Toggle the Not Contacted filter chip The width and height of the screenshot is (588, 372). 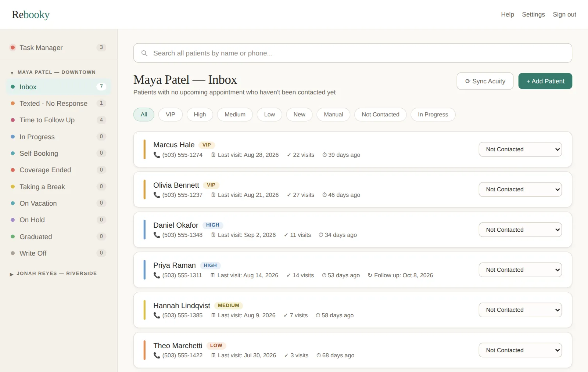click(x=380, y=115)
